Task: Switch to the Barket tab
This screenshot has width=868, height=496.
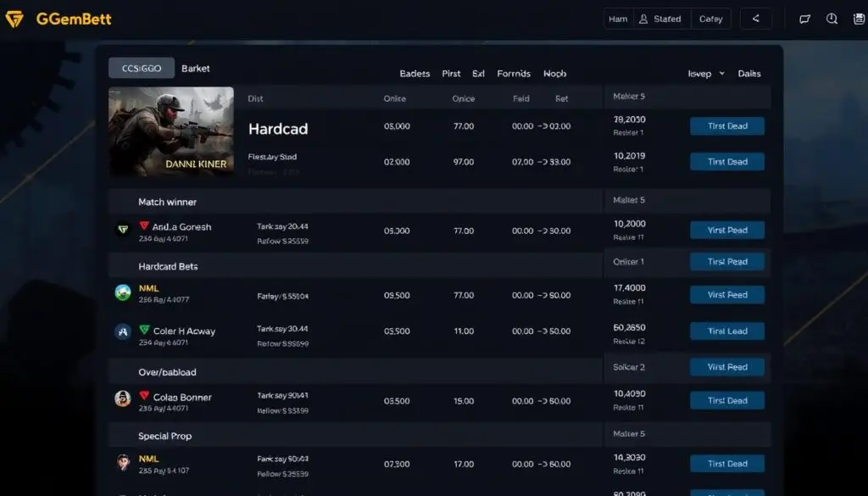Action: (196, 68)
